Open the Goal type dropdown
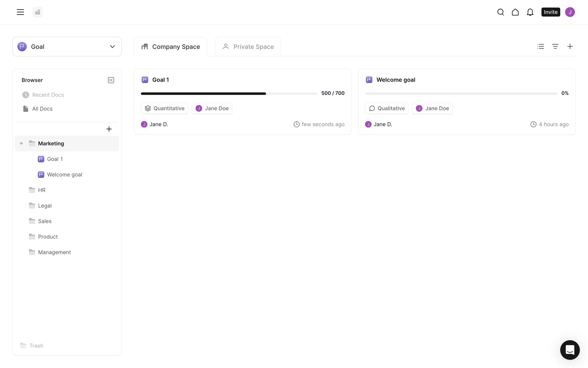The width and height of the screenshot is (588, 368). click(x=67, y=47)
